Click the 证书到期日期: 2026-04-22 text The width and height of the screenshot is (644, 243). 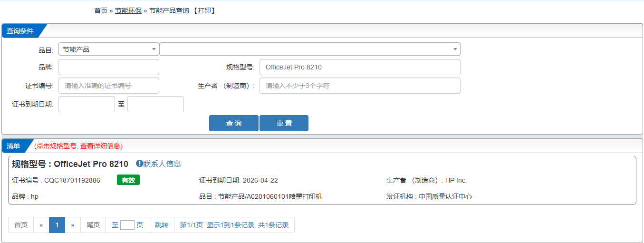[239, 180]
